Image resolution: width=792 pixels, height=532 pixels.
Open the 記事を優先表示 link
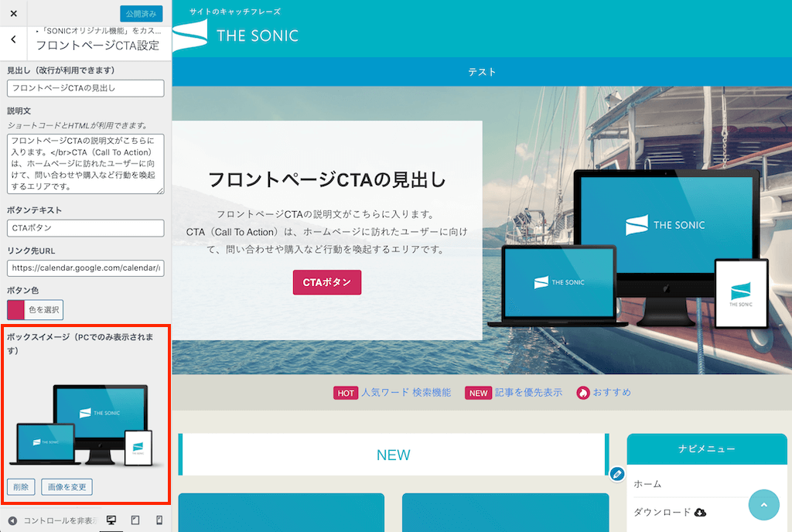[528, 392]
